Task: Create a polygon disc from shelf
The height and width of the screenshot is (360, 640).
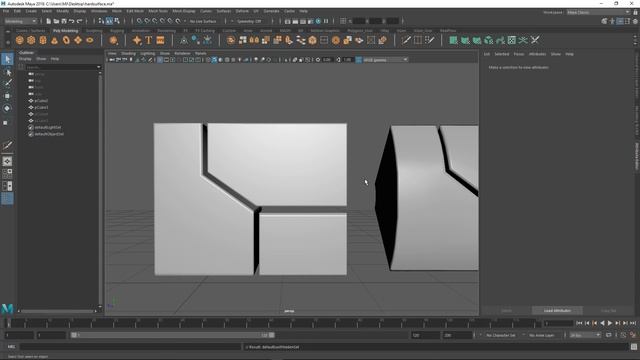Action: pos(90,40)
